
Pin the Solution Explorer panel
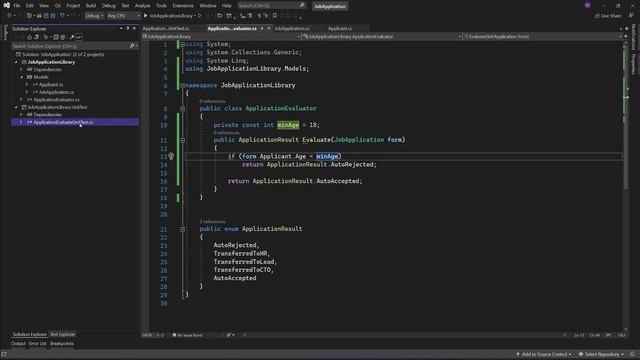pos(128,29)
